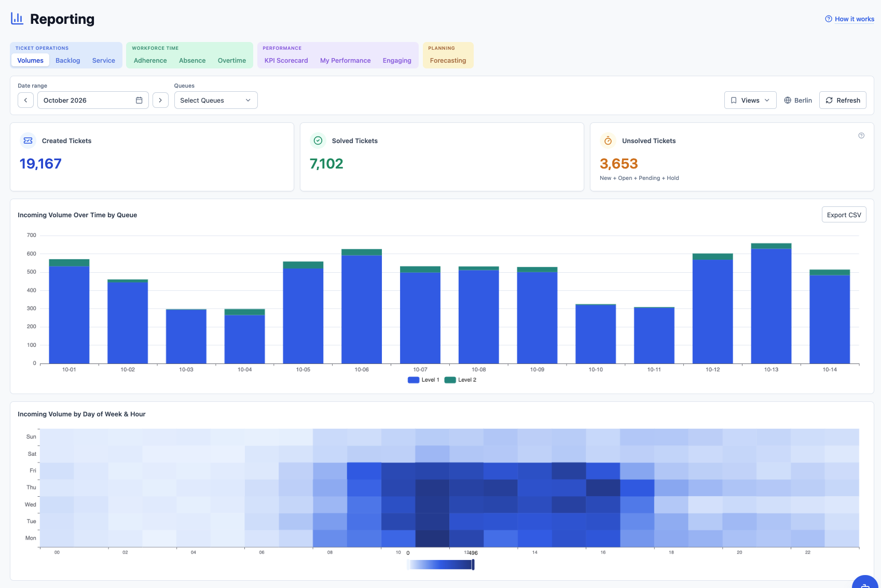Open the My Performance tab
The image size is (881, 588).
(346, 60)
